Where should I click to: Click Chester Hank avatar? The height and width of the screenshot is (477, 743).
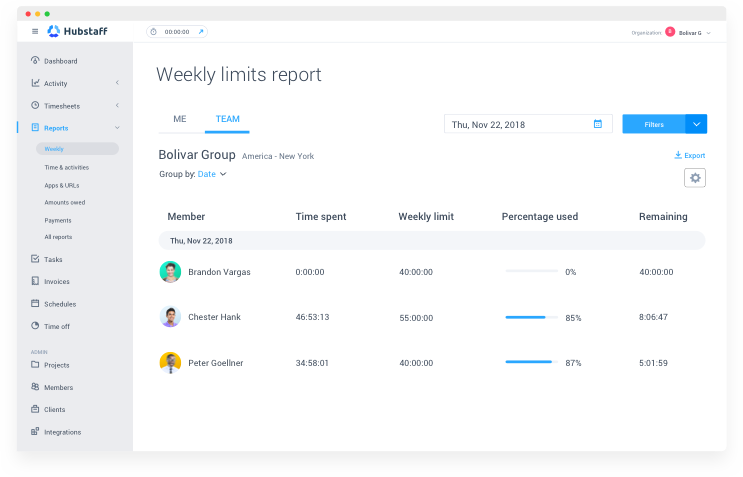coord(170,317)
